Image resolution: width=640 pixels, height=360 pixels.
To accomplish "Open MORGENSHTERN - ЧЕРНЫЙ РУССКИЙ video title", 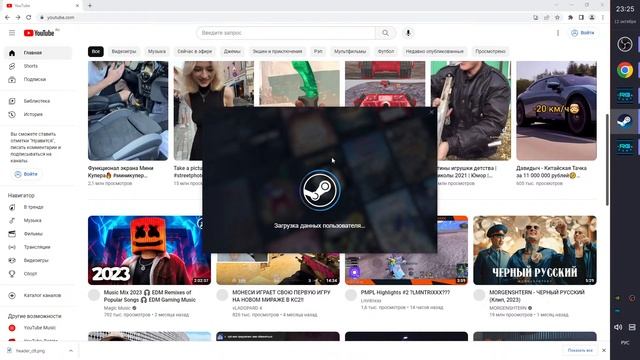I will tap(537, 296).
